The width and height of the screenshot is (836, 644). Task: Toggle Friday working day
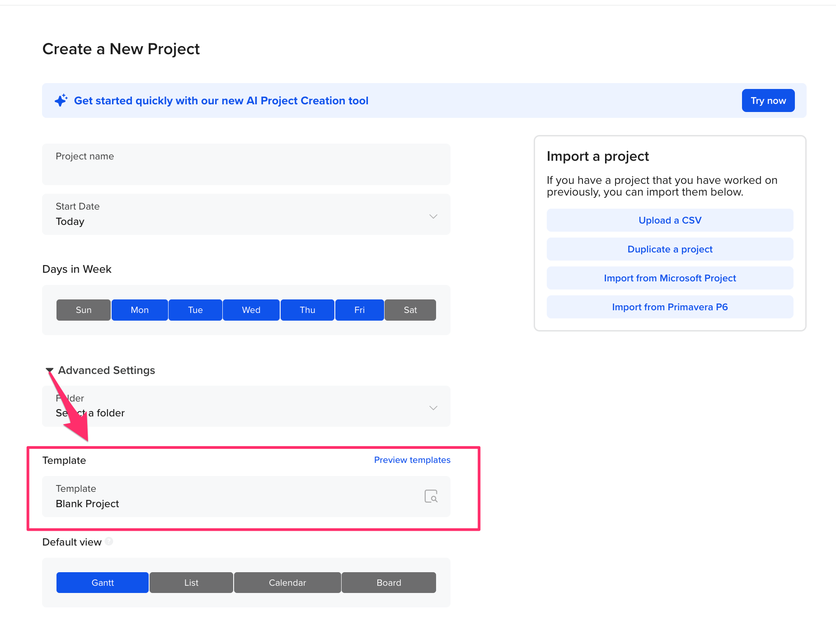click(360, 310)
